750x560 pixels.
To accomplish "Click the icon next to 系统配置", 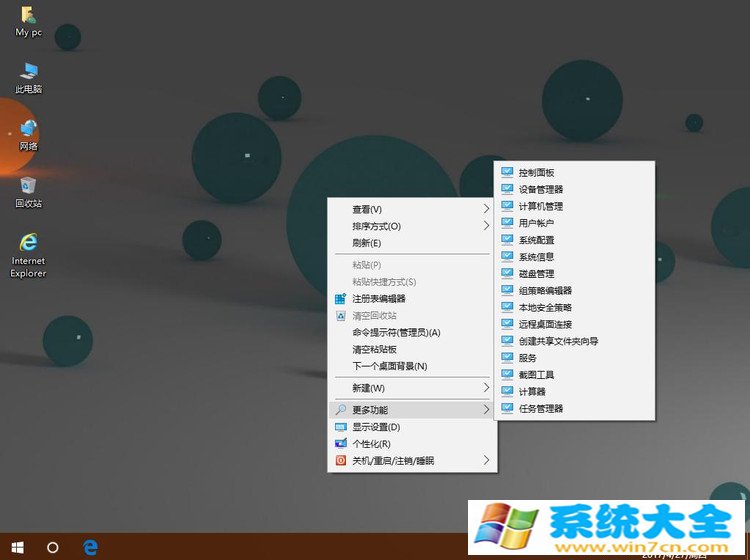I will tap(507, 240).
